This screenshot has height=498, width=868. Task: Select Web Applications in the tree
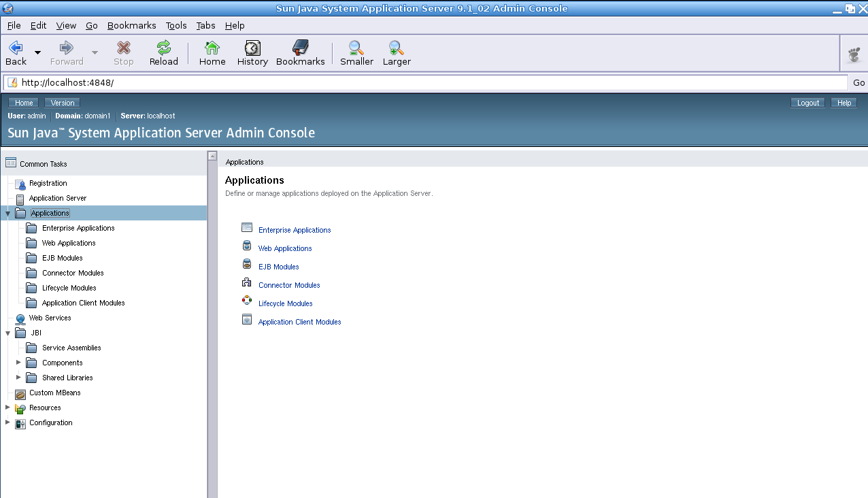click(x=69, y=243)
